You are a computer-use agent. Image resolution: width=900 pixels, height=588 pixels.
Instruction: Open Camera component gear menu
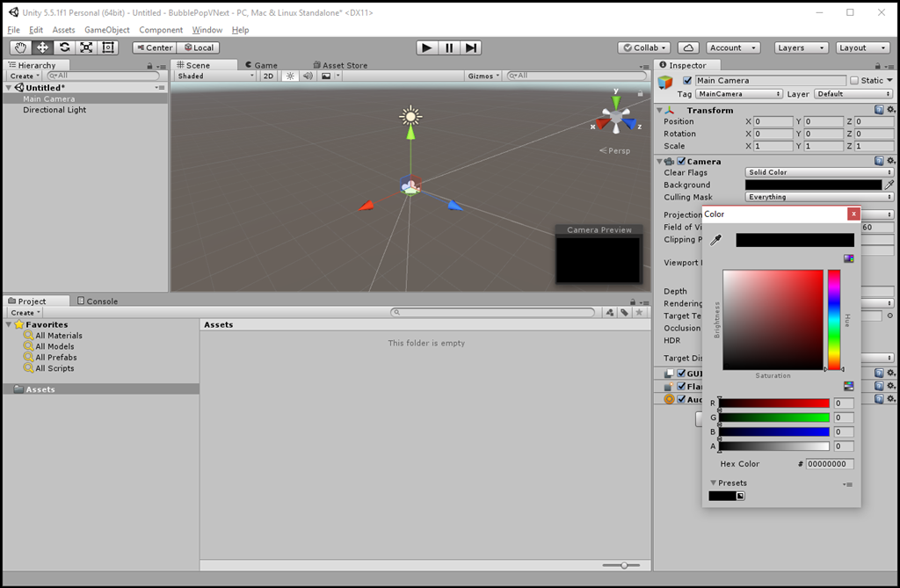(890, 161)
